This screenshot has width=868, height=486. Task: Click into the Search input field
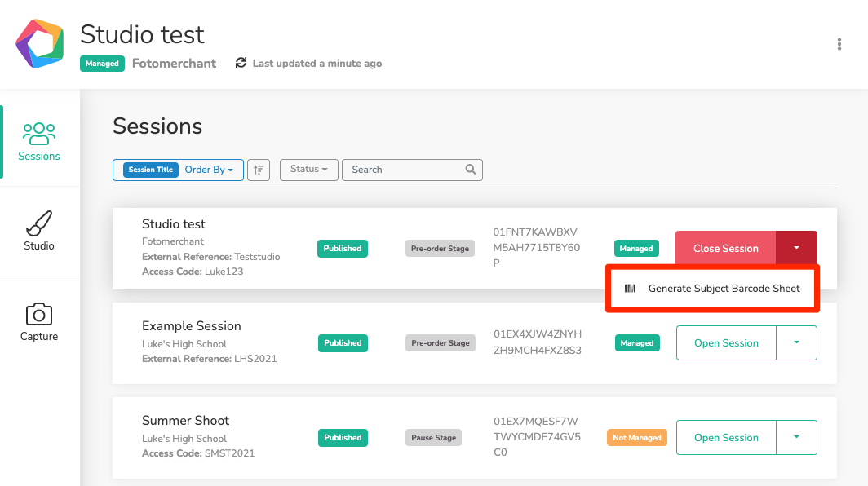(x=407, y=170)
